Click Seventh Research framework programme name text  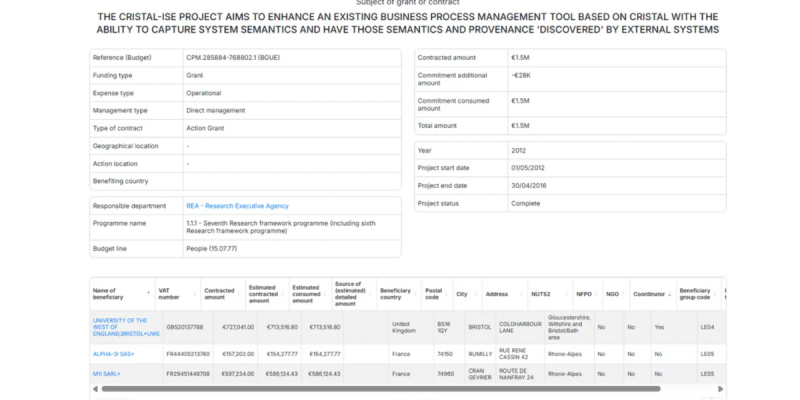click(x=281, y=227)
